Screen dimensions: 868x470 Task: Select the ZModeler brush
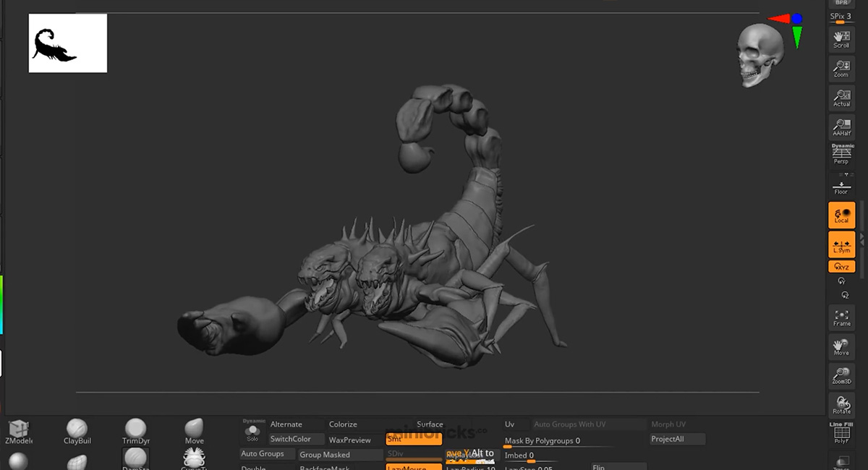coord(18,429)
